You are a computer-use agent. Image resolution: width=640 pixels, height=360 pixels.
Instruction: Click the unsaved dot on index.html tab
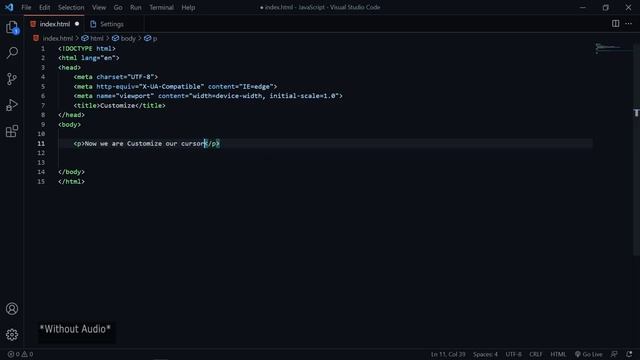tap(77, 24)
